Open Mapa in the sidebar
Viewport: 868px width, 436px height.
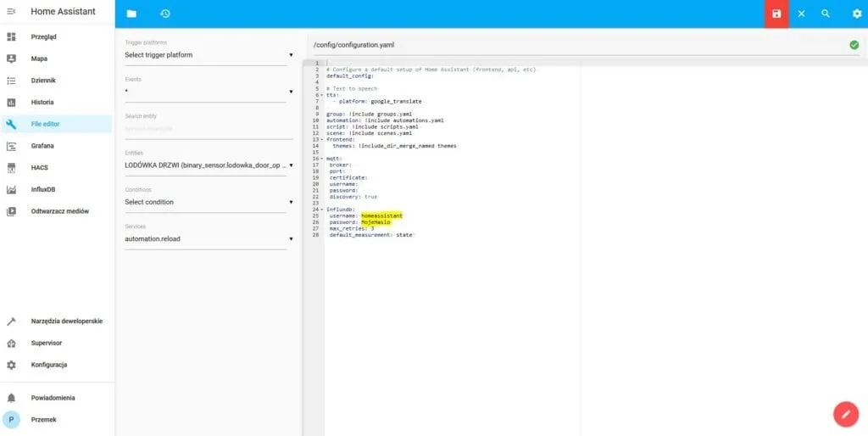click(57, 59)
